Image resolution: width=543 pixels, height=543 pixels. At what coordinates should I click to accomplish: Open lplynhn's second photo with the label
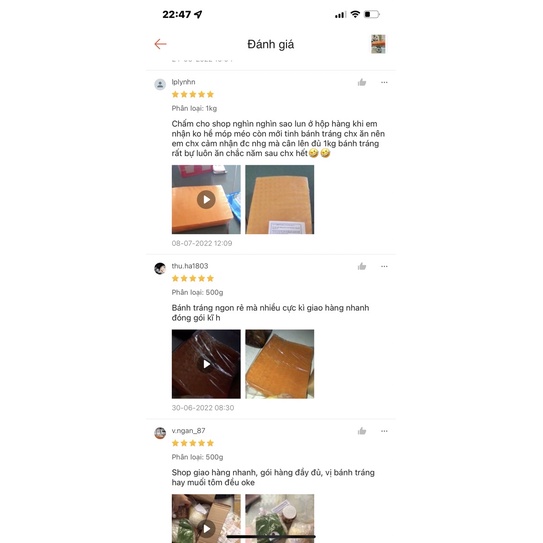pyautogui.click(x=280, y=199)
